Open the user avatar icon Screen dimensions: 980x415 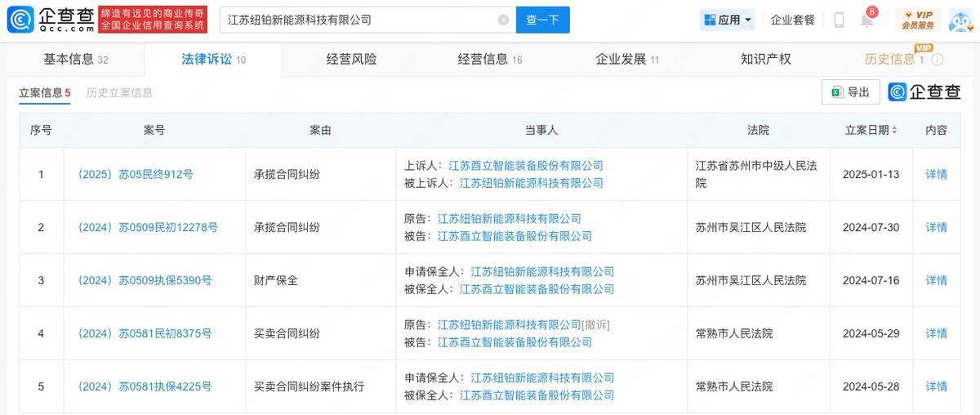960,20
